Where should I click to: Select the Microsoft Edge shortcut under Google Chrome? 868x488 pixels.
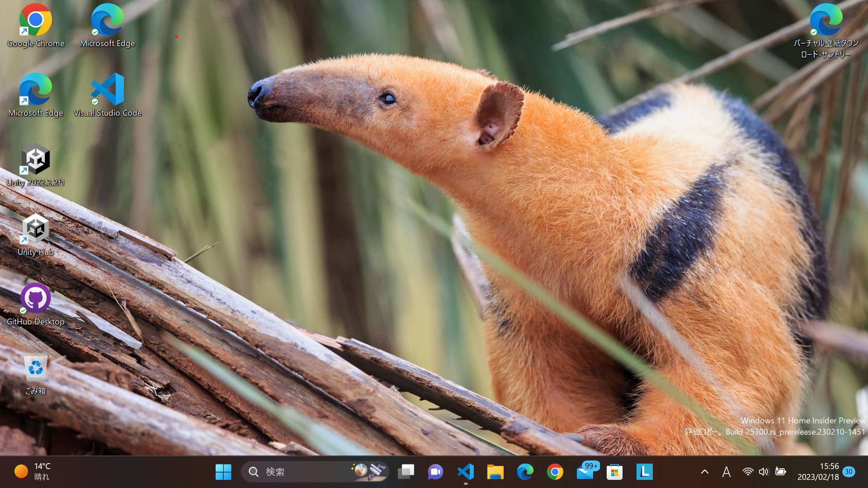[x=35, y=95]
